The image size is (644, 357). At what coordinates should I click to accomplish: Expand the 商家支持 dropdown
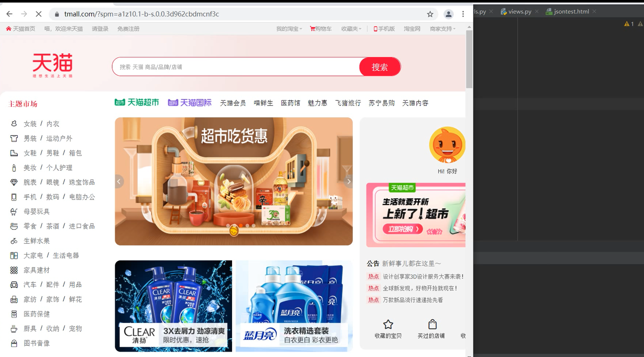pos(443,29)
